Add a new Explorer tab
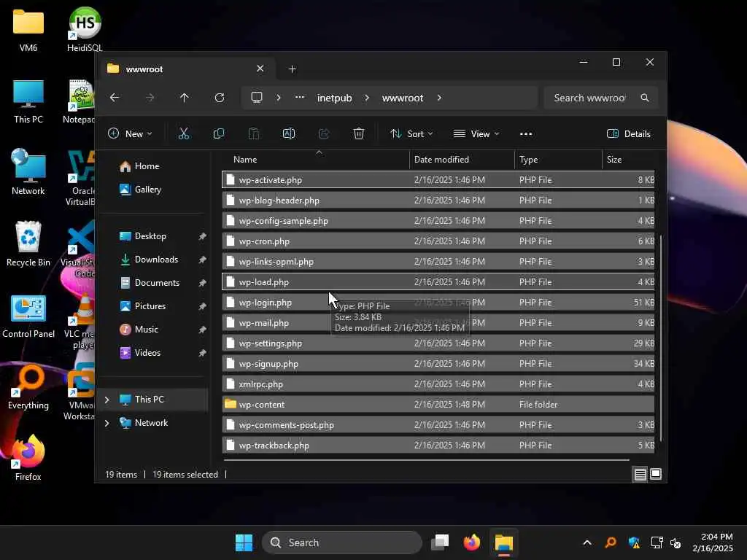The width and height of the screenshot is (747, 560). (x=293, y=69)
